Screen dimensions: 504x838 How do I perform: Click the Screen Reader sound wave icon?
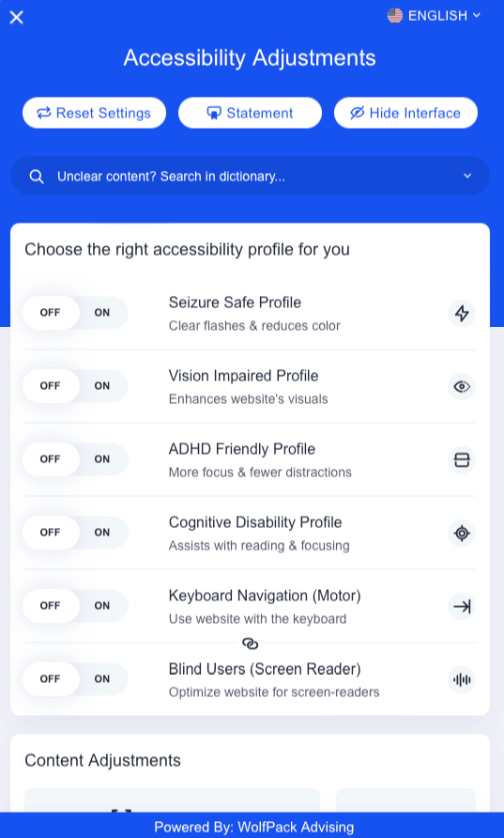click(461, 679)
